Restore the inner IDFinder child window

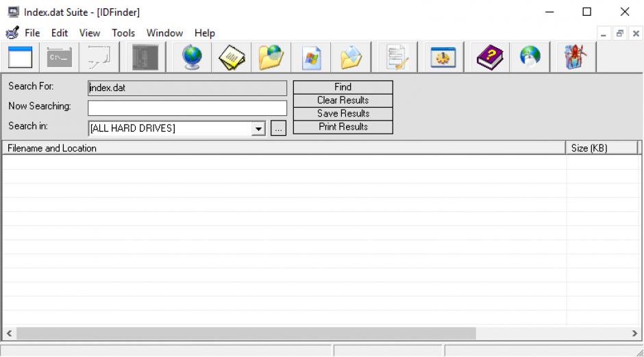pyautogui.click(x=620, y=34)
